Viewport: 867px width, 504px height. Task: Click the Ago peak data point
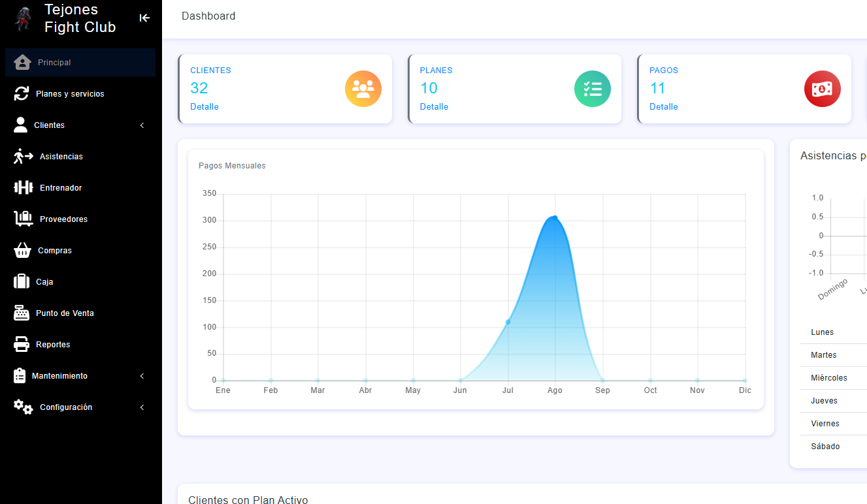point(555,217)
